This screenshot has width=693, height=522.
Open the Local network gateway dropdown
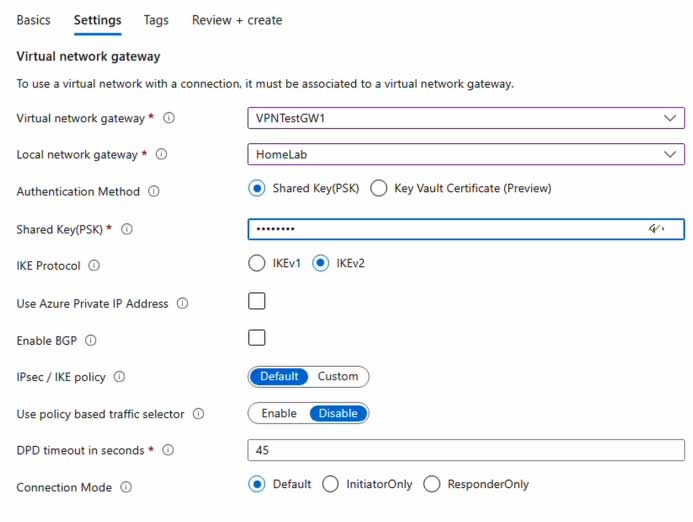point(669,154)
